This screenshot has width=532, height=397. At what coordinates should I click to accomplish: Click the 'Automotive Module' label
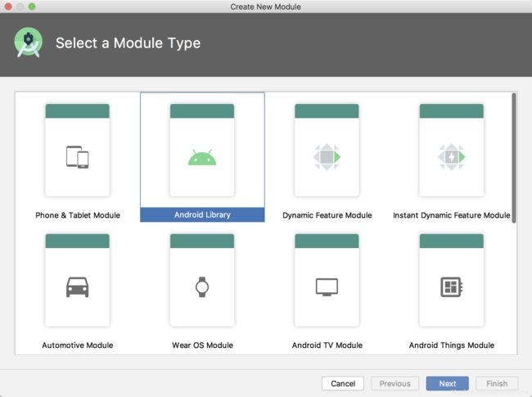coord(78,345)
